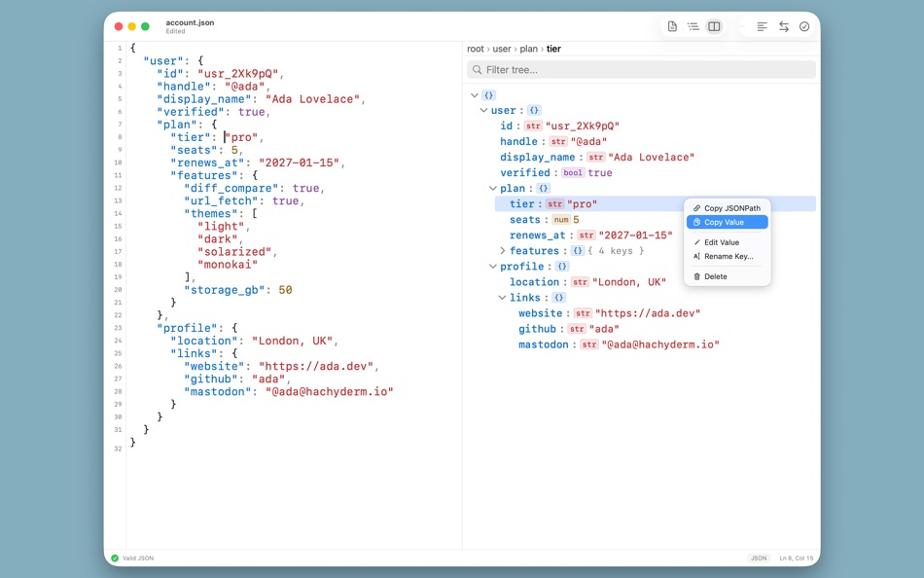Go to root in breadcrumb path
This screenshot has width=924, height=578.
point(476,49)
